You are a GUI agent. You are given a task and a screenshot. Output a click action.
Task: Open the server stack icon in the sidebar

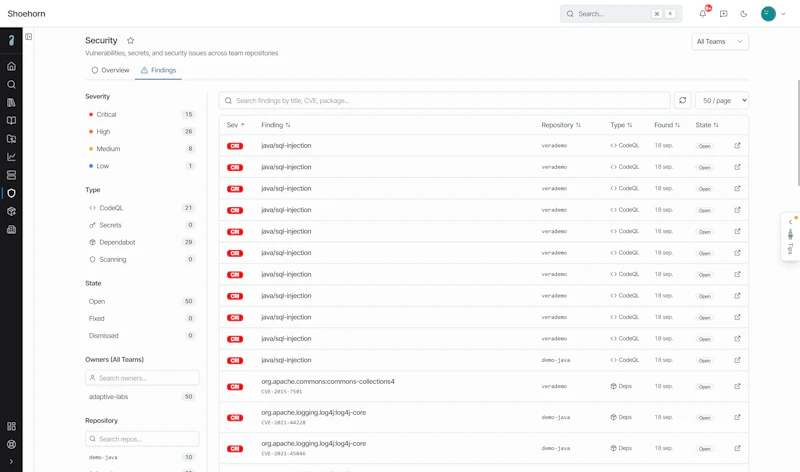tap(11, 175)
